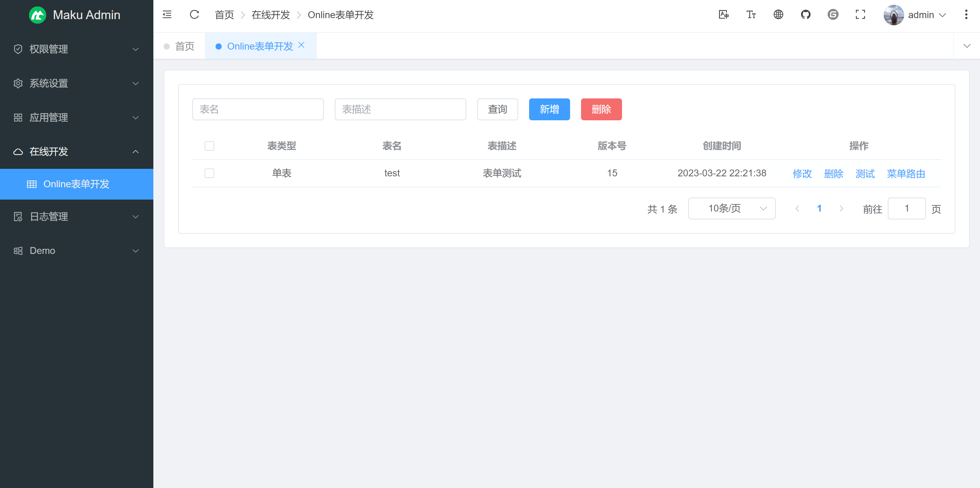Open the GitHub icon
980x488 pixels.
pyautogui.click(x=806, y=14)
